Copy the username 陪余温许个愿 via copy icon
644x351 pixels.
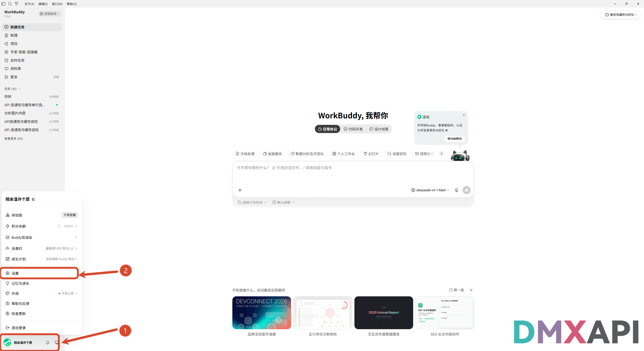tap(33, 200)
